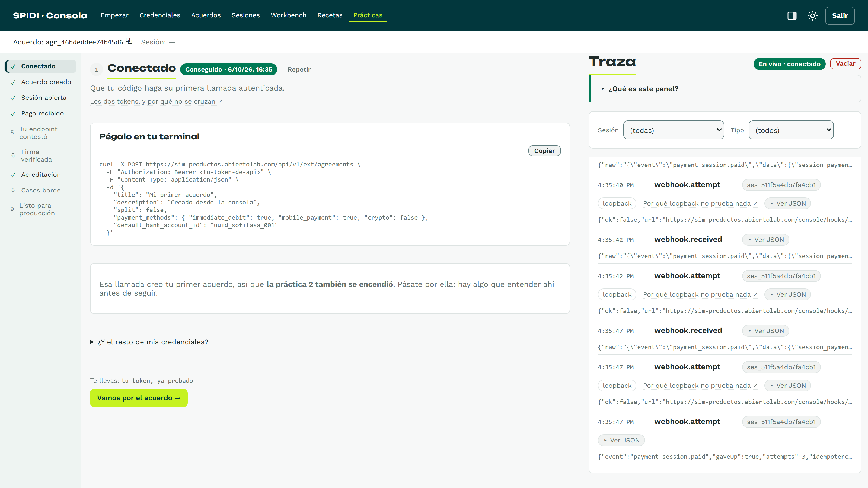
Task: Click Vamos por el acuerdo button
Action: point(139,398)
